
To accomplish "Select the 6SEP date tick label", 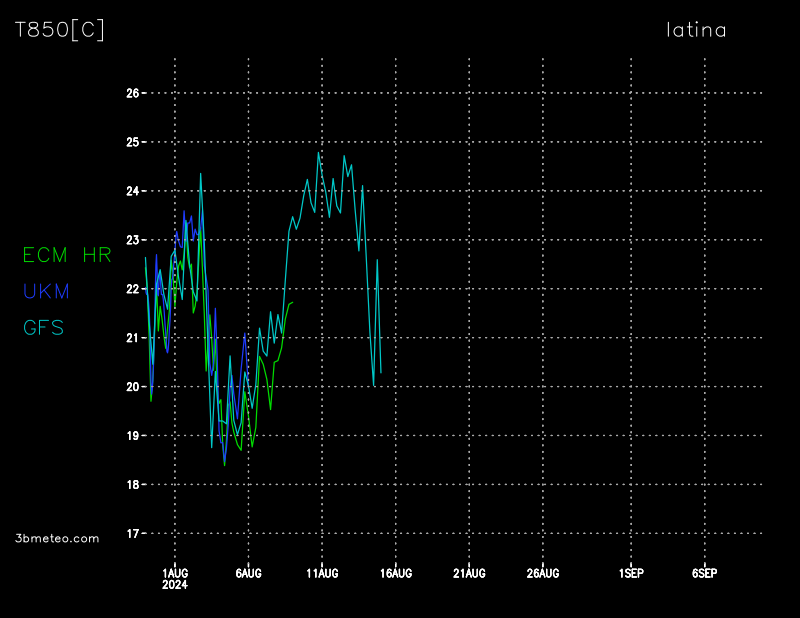I will point(704,573).
